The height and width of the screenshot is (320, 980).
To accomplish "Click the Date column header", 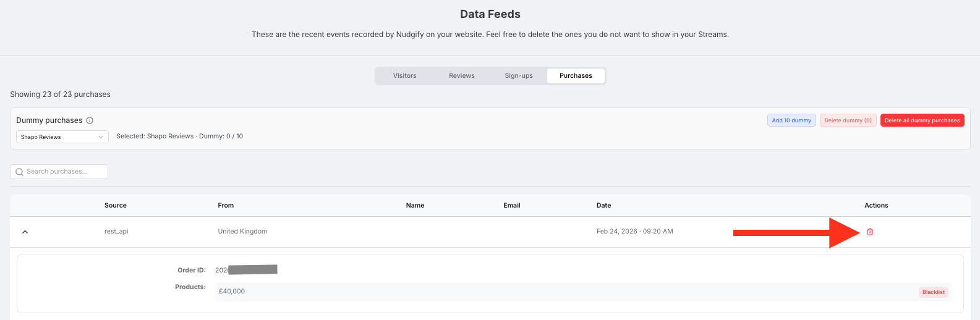I will 603,205.
